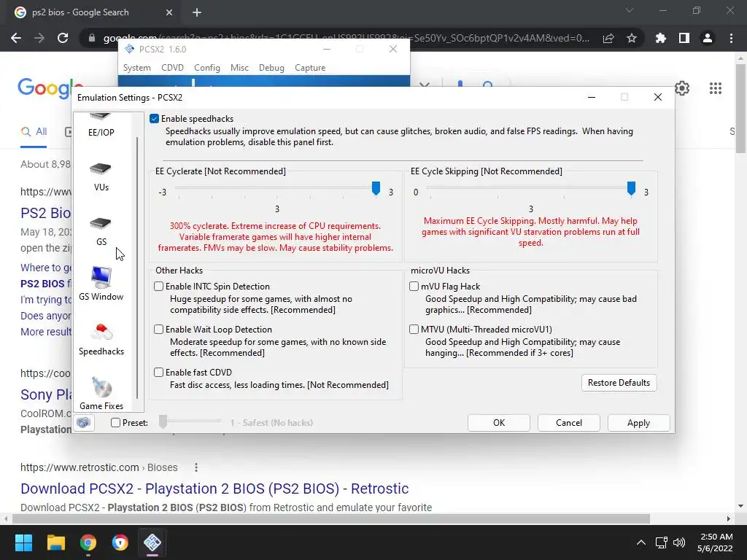747x560 pixels.
Task: Open Chrome tab search chevron
Action: pos(630,10)
